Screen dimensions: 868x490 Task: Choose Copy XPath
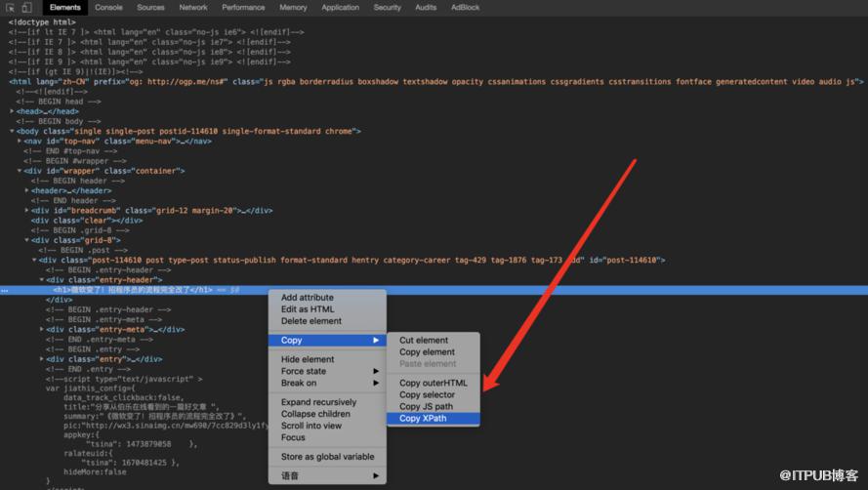pos(434,419)
